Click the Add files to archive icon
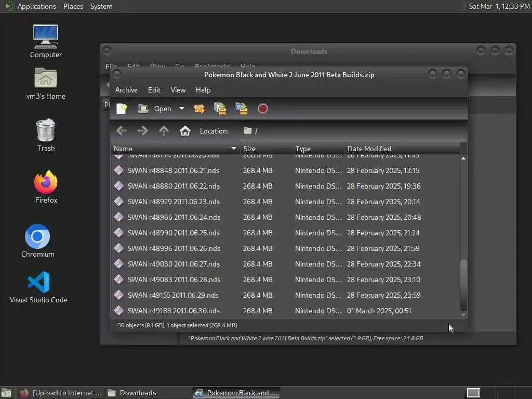 [x=220, y=109]
